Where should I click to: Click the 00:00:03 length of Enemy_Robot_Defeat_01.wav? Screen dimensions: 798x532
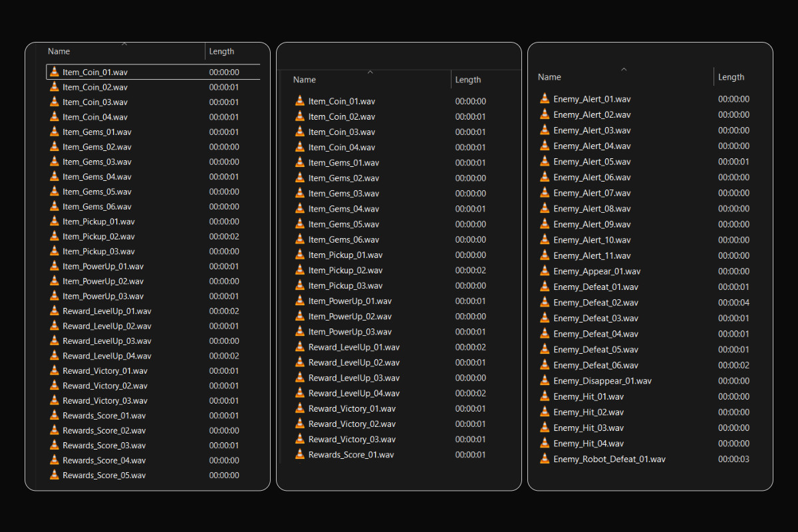733,459
